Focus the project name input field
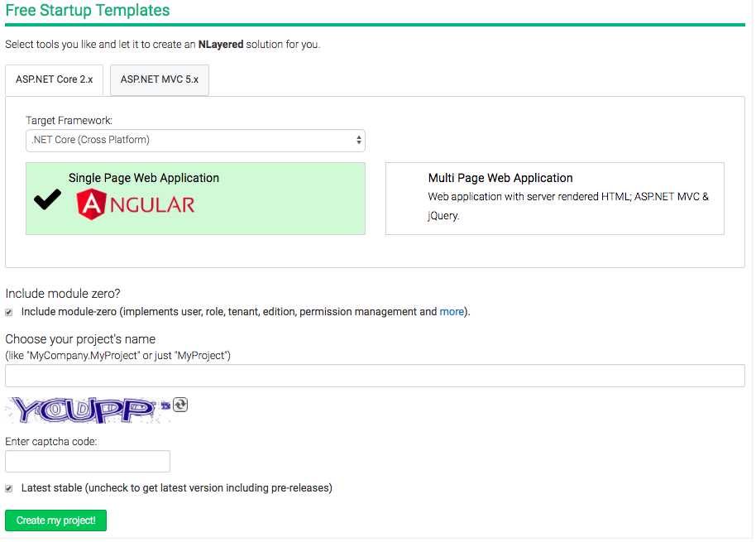The image size is (756, 542). 375,376
